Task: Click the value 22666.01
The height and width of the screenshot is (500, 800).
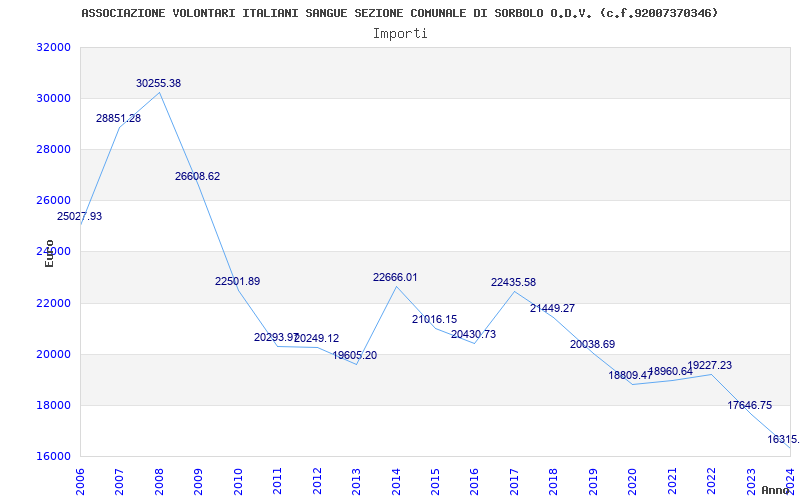Action: 395,278
